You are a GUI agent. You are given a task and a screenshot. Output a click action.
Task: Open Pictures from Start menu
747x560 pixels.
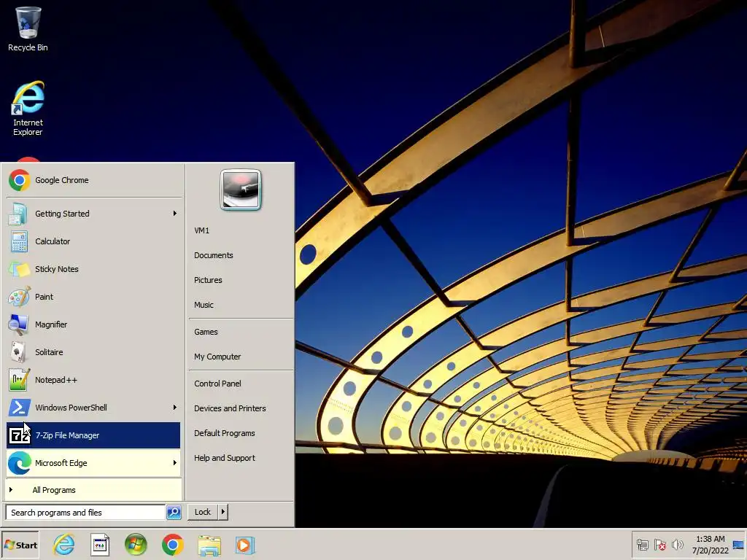pyautogui.click(x=208, y=280)
